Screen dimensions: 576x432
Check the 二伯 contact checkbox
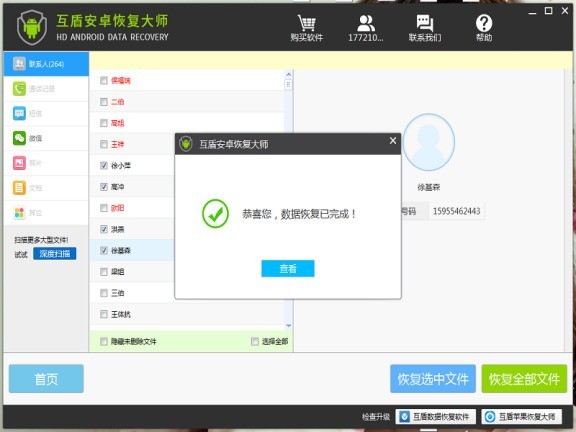pyautogui.click(x=104, y=102)
